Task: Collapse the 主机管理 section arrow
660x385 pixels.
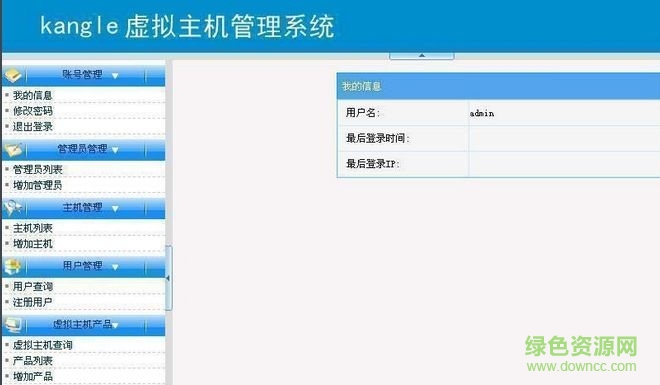Action: point(115,208)
